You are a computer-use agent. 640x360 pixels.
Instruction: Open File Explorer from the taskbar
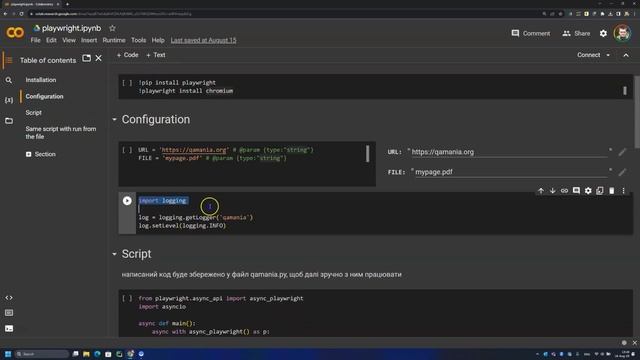click(86, 354)
